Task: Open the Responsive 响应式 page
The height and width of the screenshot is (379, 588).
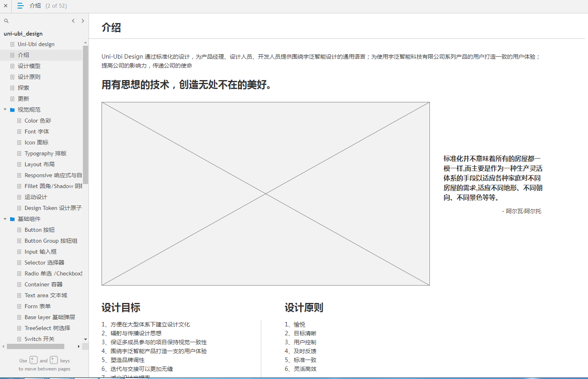Action: tap(53, 175)
